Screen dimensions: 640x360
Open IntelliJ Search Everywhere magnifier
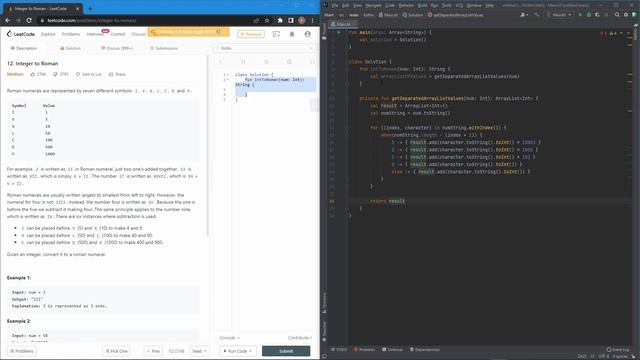click(617, 15)
